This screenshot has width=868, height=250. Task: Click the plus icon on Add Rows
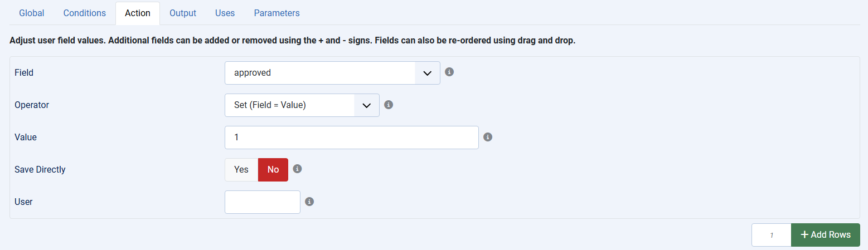[x=804, y=235]
